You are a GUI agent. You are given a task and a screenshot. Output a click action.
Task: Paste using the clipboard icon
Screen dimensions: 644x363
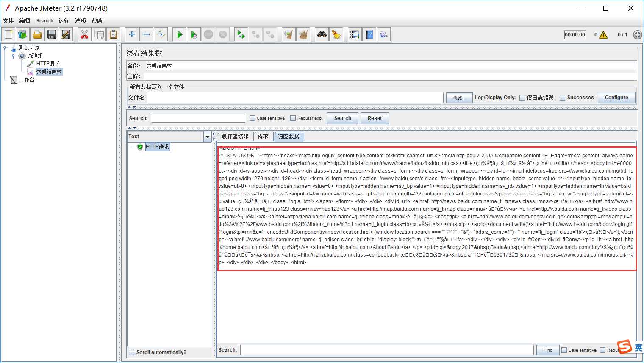click(x=114, y=34)
